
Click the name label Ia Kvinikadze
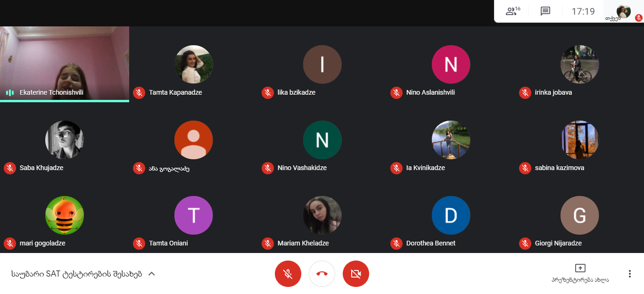pos(426,168)
